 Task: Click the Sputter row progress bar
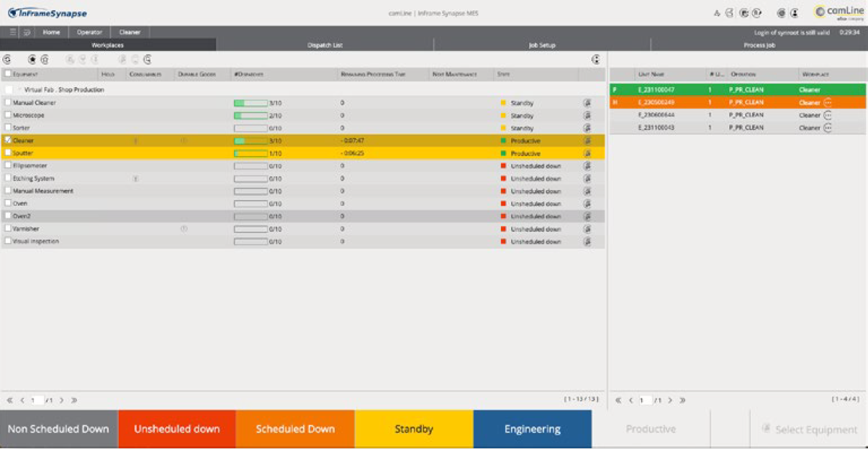tap(250, 153)
